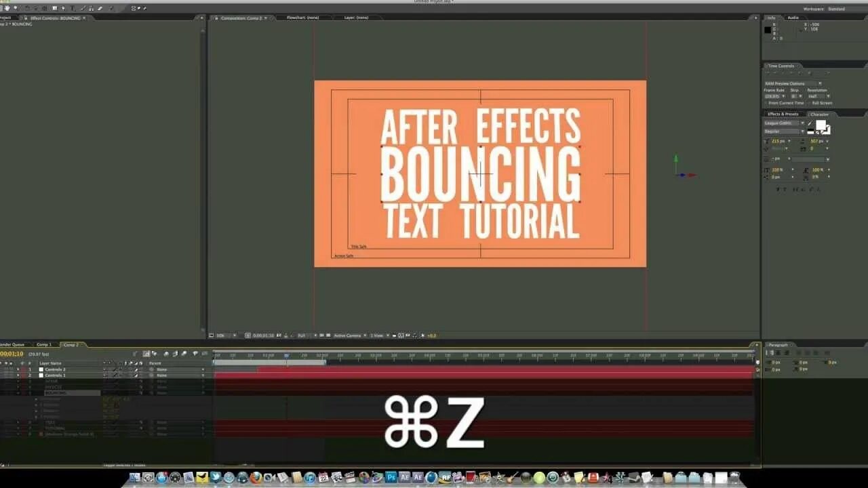The height and width of the screenshot is (488, 868).
Task: Select the Comp 1 timeline tab
Action: pos(44,344)
